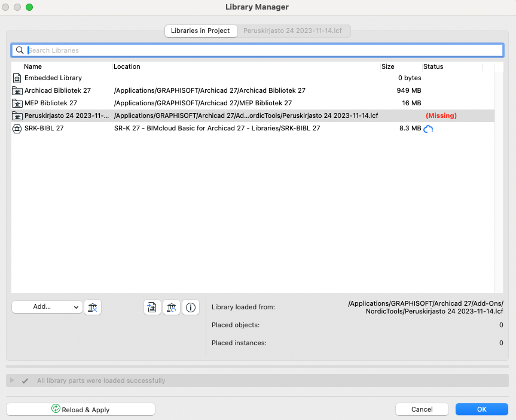Click the Embedded Library file icon
The image size is (516, 420).
(17, 78)
